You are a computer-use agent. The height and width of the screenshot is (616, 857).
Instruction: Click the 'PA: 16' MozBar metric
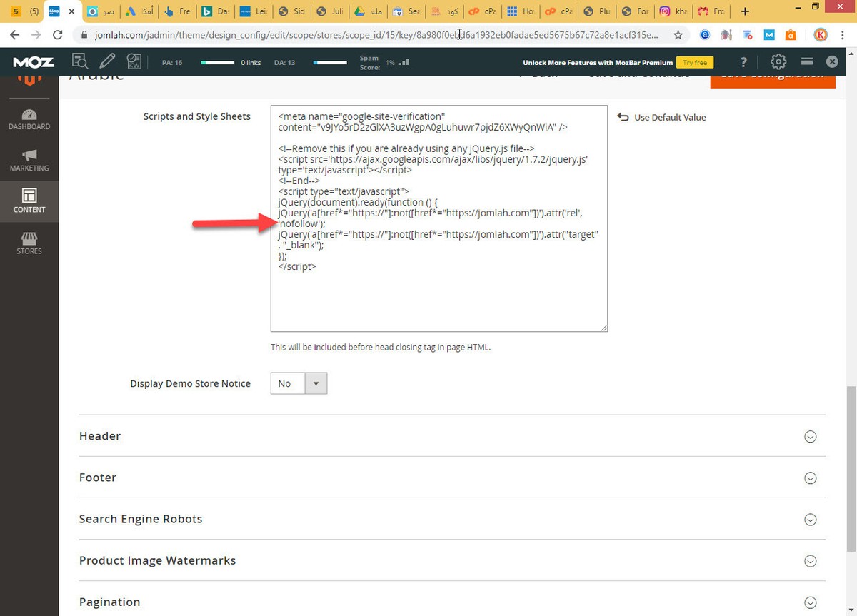172,62
